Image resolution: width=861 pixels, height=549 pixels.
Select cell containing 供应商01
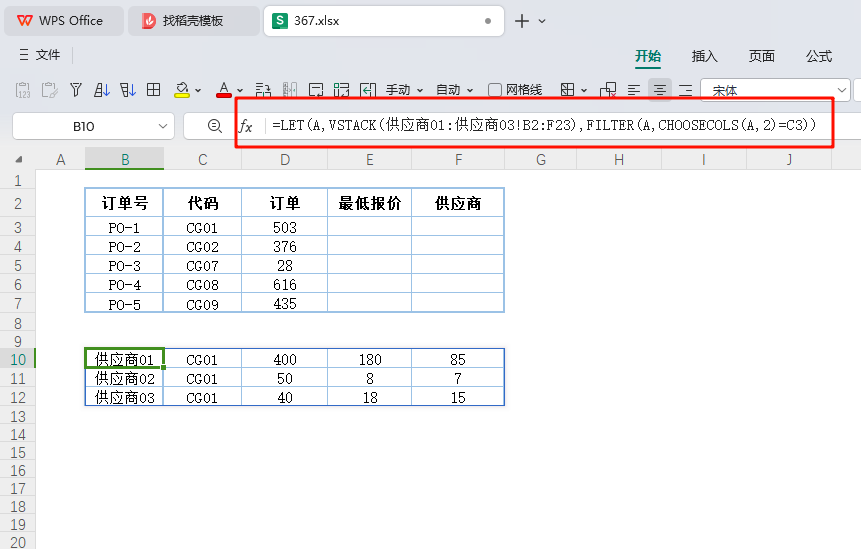click(x=124, y=359)
